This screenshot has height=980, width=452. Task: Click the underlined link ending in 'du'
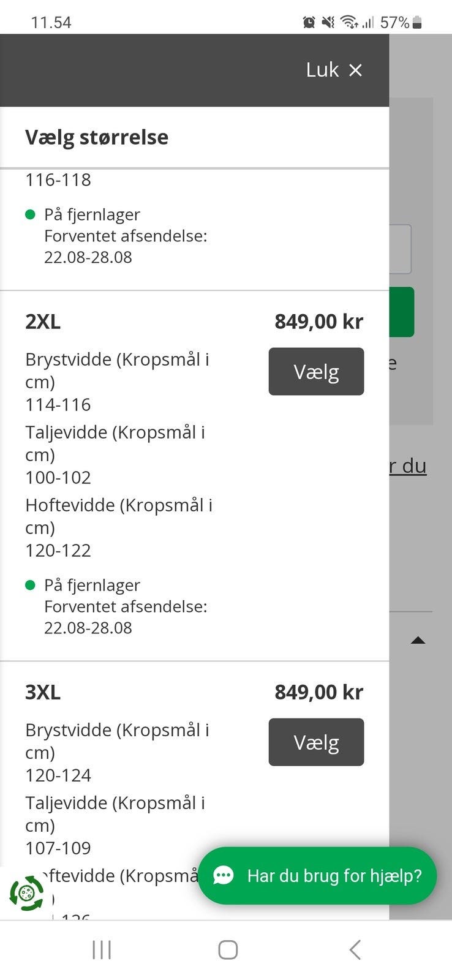pyautogui.click(x=408, y=466)
